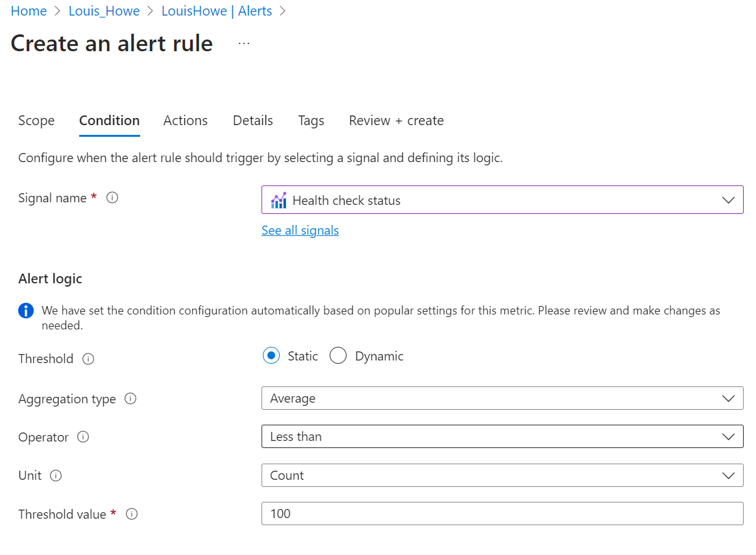The image size is (756, 555).
Task: Click the Threshold value field containing 100
Action: (x=502, y=514)
